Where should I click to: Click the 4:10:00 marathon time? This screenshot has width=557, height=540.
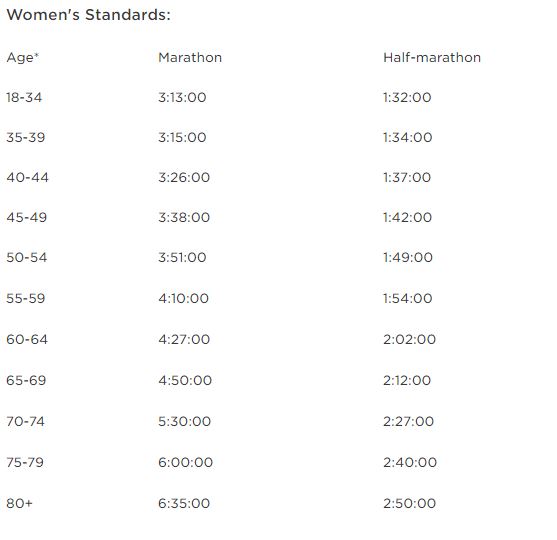click(183, 298)
